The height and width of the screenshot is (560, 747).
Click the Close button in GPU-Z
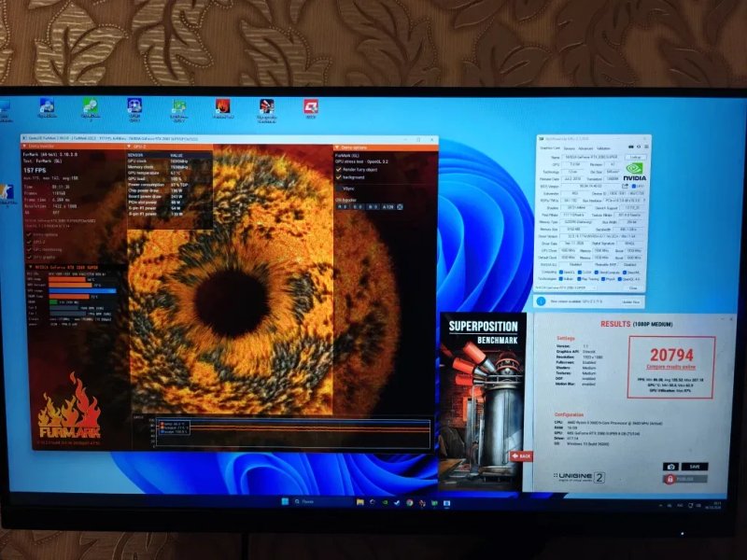[633, 287]
